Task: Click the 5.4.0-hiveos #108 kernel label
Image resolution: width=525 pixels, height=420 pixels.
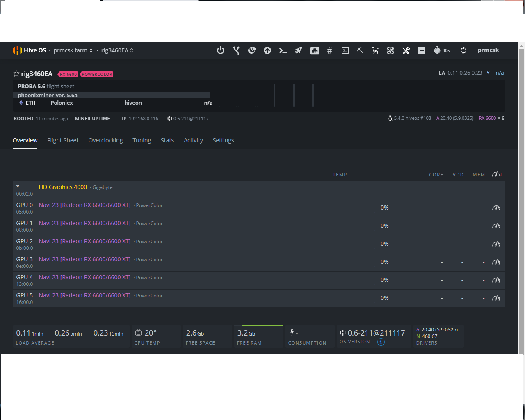Action: 409,118
